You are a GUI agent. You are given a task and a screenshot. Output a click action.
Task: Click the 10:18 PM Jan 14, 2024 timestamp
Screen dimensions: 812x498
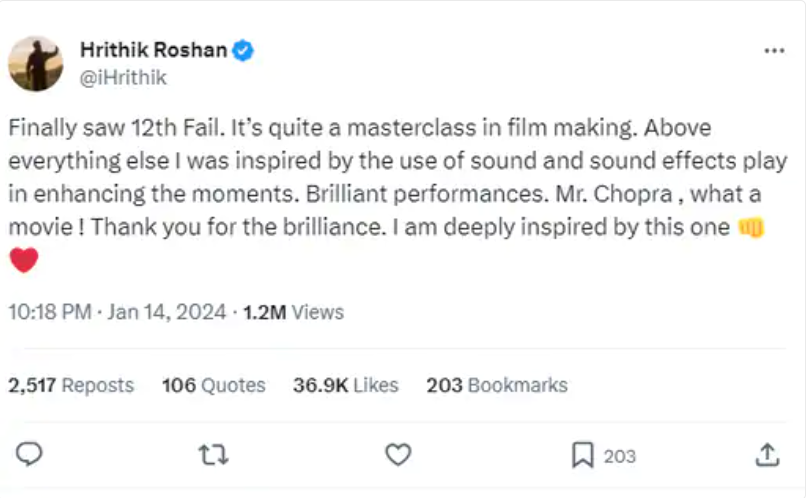(x=118, y=312)
